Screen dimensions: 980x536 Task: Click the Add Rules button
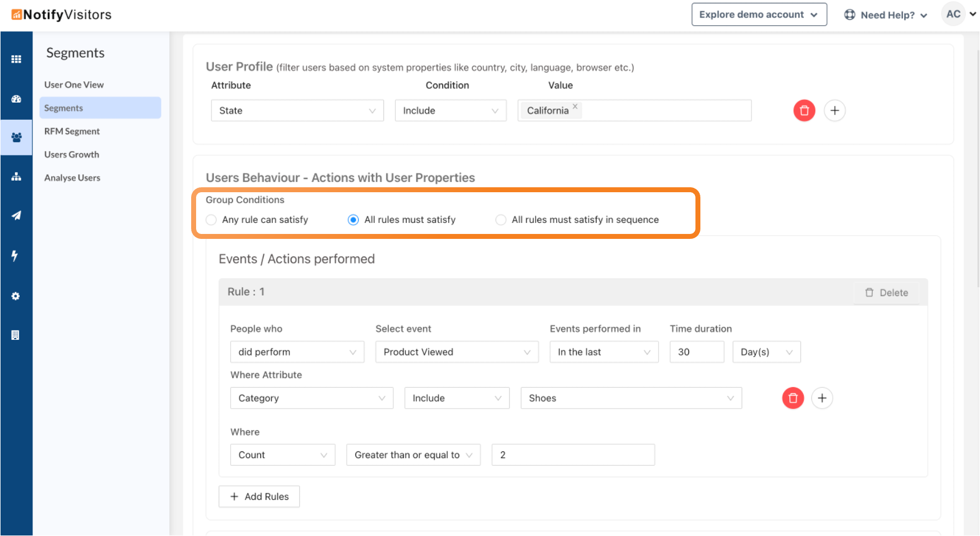pyautogui.click(x=259, y=496)
